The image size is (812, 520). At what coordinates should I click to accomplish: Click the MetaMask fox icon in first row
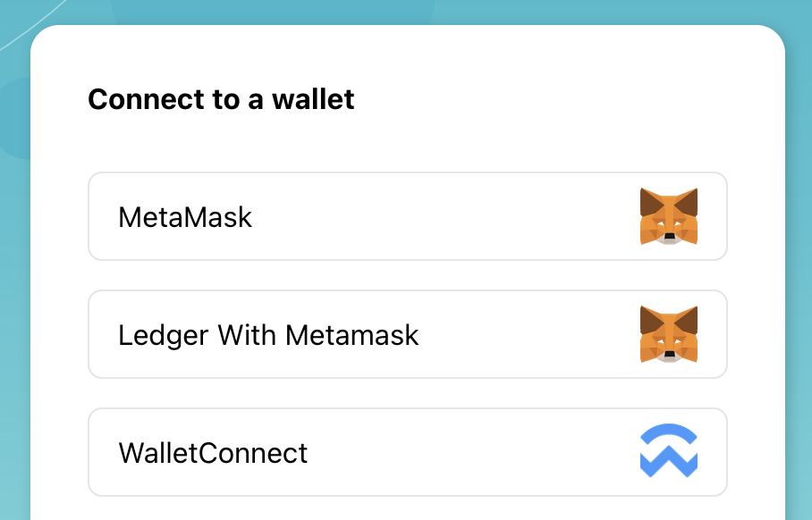pos(668,216)
